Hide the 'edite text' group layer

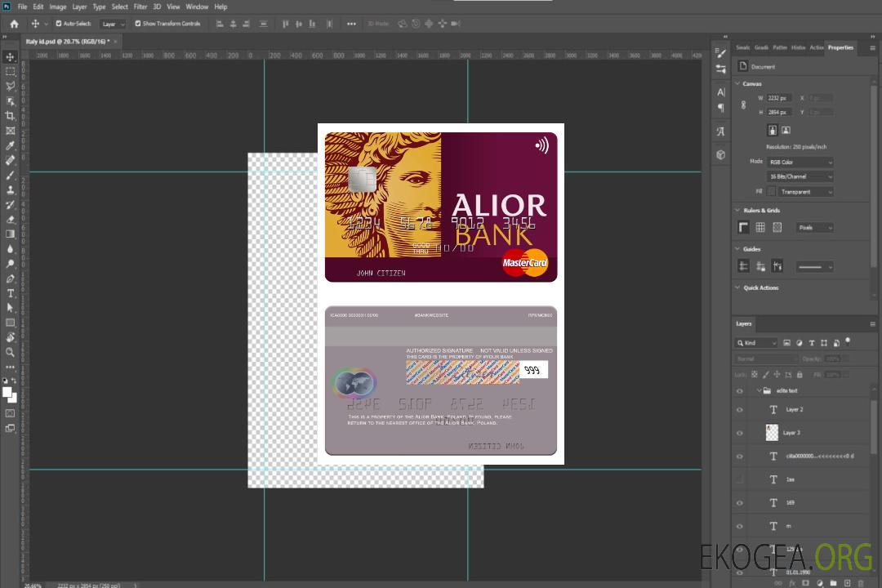[740, 391]
